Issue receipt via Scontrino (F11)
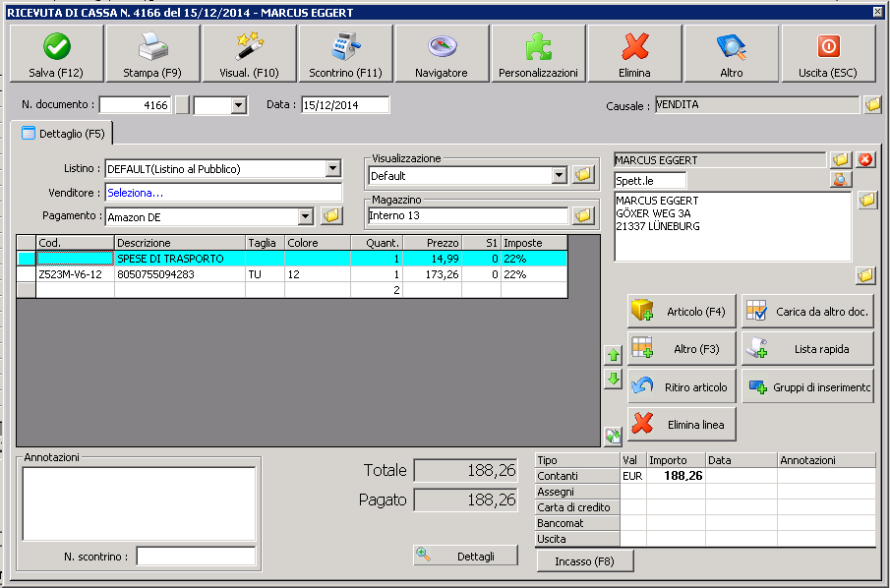This screenshot has height=588, width=890. click(x=345, y=54)
